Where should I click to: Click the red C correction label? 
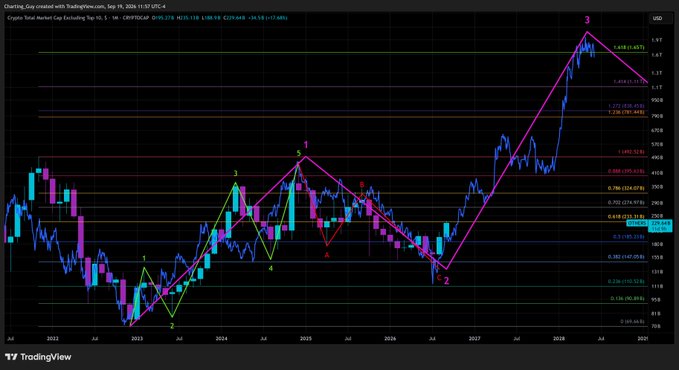click(439, 278)
